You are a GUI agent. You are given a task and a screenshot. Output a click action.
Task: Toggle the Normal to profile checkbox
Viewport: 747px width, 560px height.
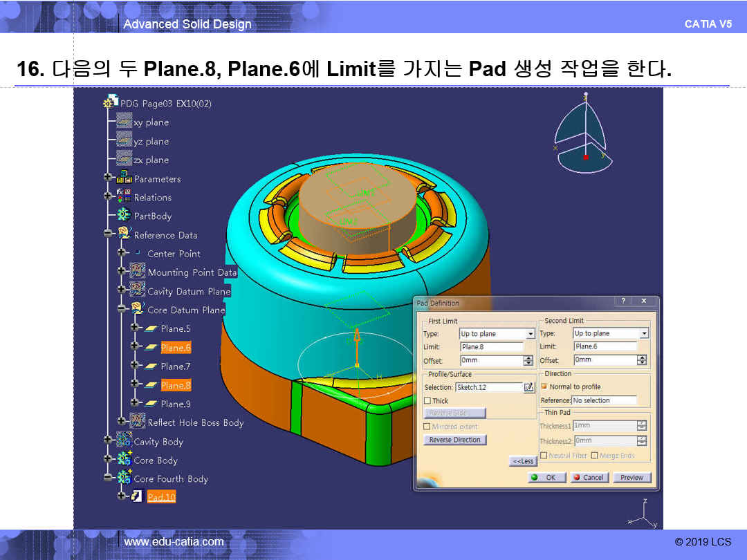[x=544, y=386]
